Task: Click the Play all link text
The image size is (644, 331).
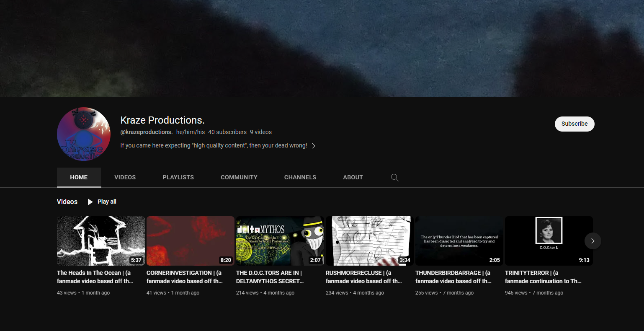Action: (107, 202)
